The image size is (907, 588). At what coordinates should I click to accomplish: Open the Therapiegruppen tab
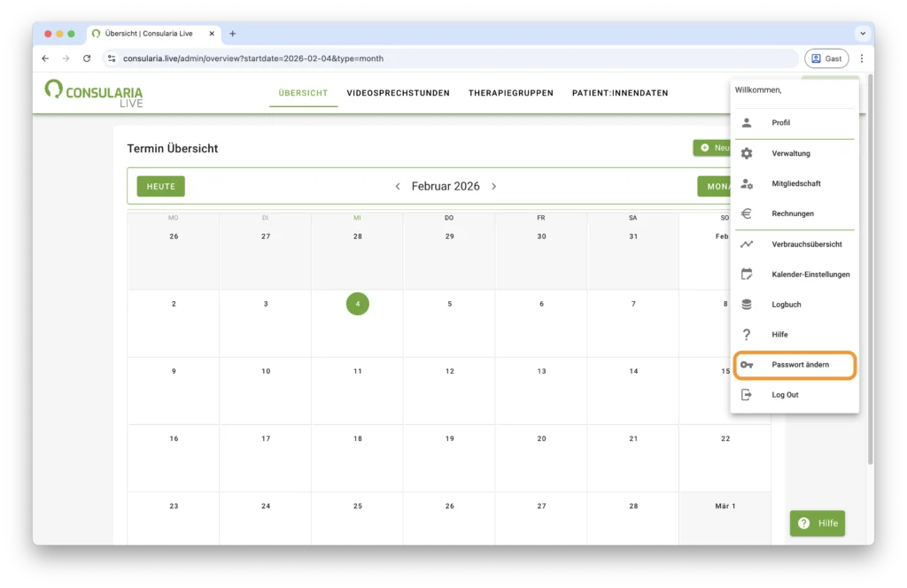pyautogui.click(x=510, y=93)
